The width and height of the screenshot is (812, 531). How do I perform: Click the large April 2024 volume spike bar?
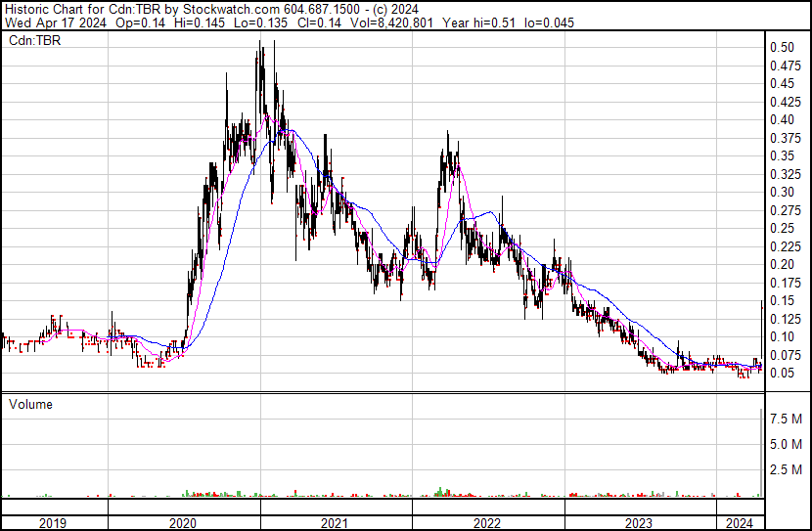(761, 453)
